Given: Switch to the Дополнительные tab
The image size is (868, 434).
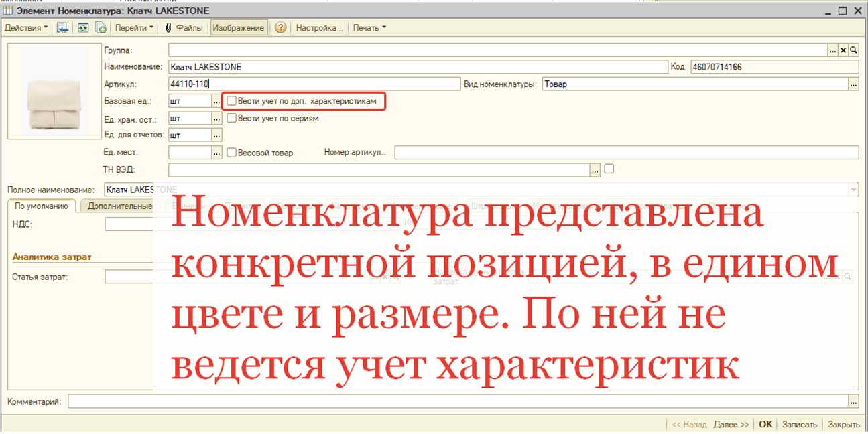Looking at the screenshot, I should 120,206.
